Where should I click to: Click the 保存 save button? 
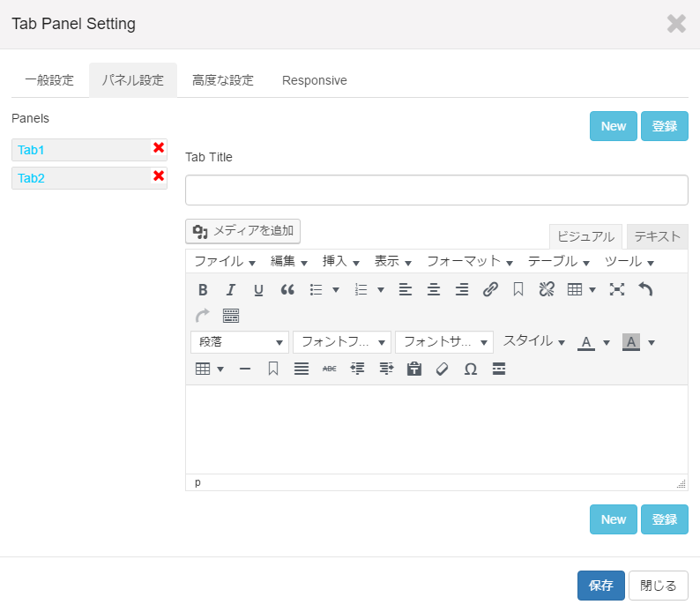point(601,586)
